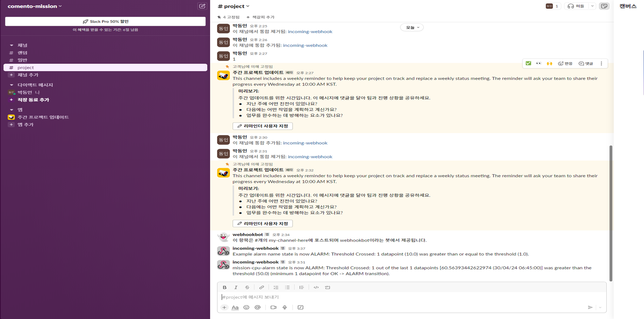Click 박동인 avatar on 2:27 message
Image resolution: width=644 pixels, height=319 pixels.
tap(223, 56)
